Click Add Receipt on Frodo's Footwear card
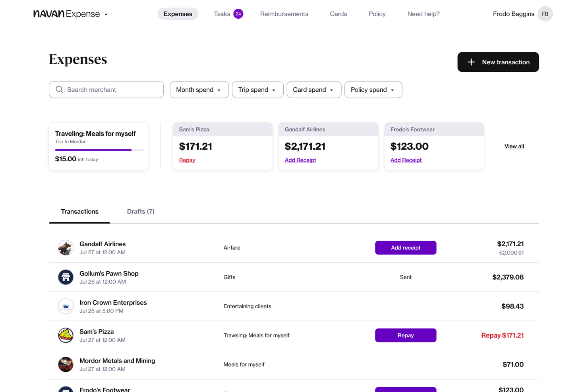The height and width of the screenshot is (392, 588). [406, 160]
